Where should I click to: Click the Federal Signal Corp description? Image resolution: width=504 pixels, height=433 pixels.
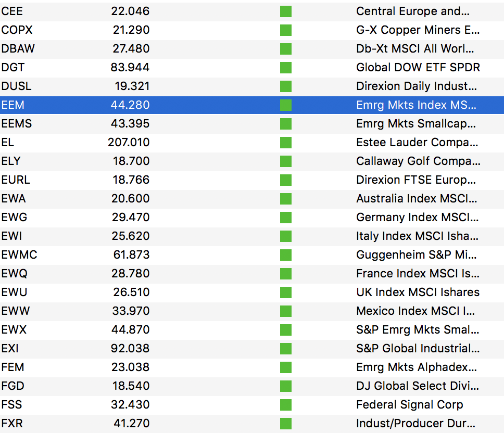tap(409, 404)
